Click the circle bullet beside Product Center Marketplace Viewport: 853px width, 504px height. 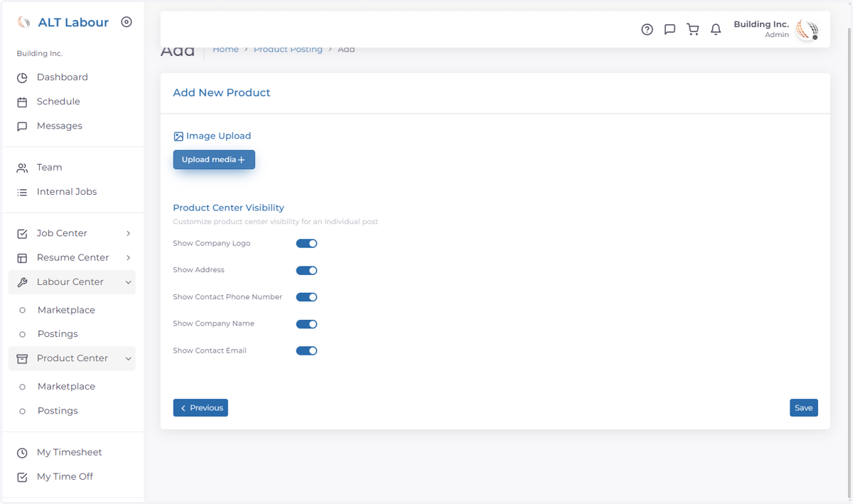pos(22,387)
